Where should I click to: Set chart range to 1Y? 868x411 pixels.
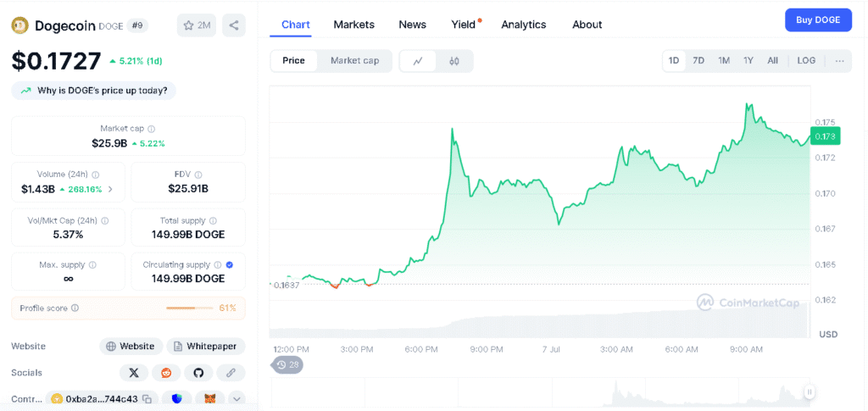click(748, 61)
